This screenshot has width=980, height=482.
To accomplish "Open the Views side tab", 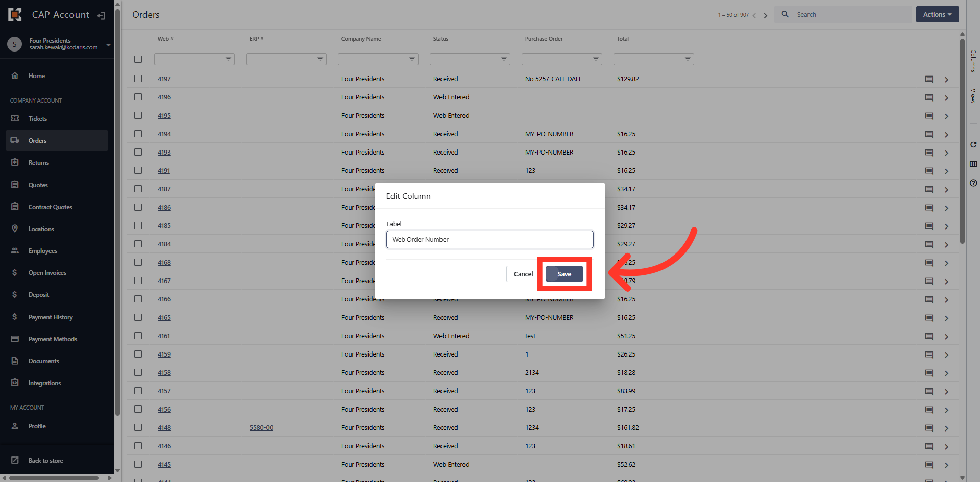I will pyautogui.click(x=973, y=96).
